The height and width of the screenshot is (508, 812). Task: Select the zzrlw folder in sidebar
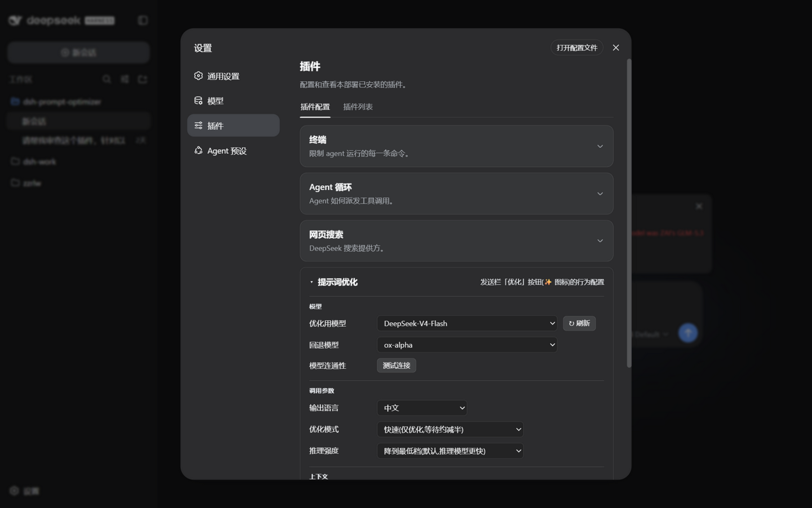click(78, 183)
